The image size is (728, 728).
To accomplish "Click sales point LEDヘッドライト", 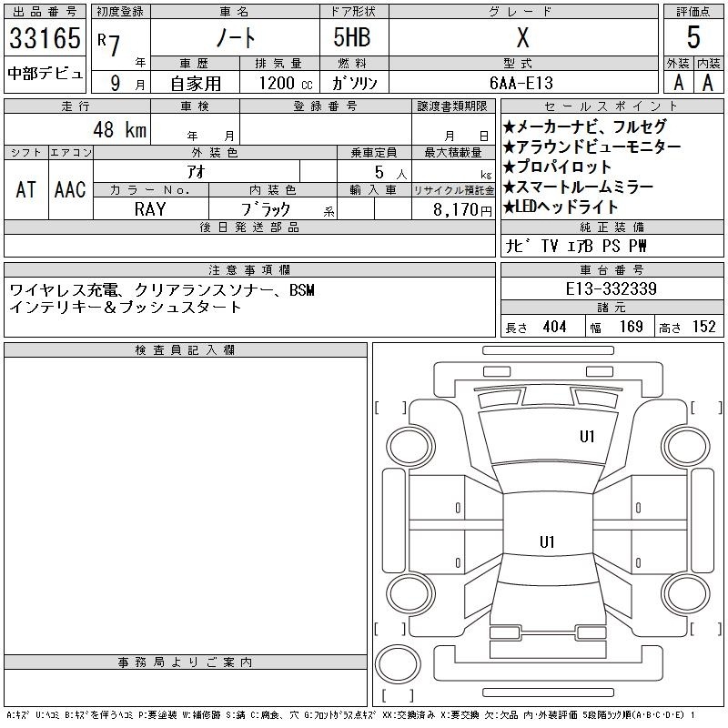I will tap(561, 207).
